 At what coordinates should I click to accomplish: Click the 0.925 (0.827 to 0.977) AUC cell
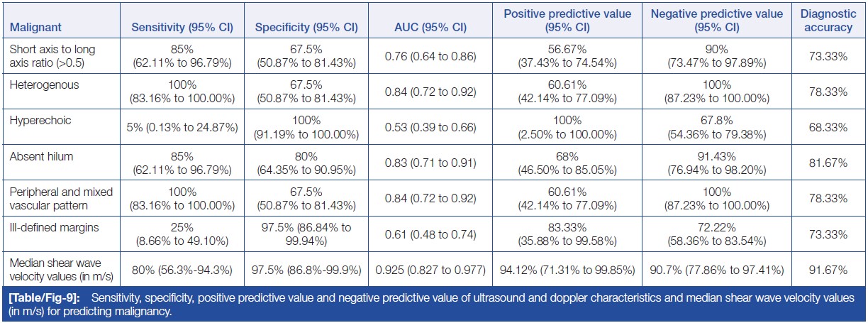point(424,270)
